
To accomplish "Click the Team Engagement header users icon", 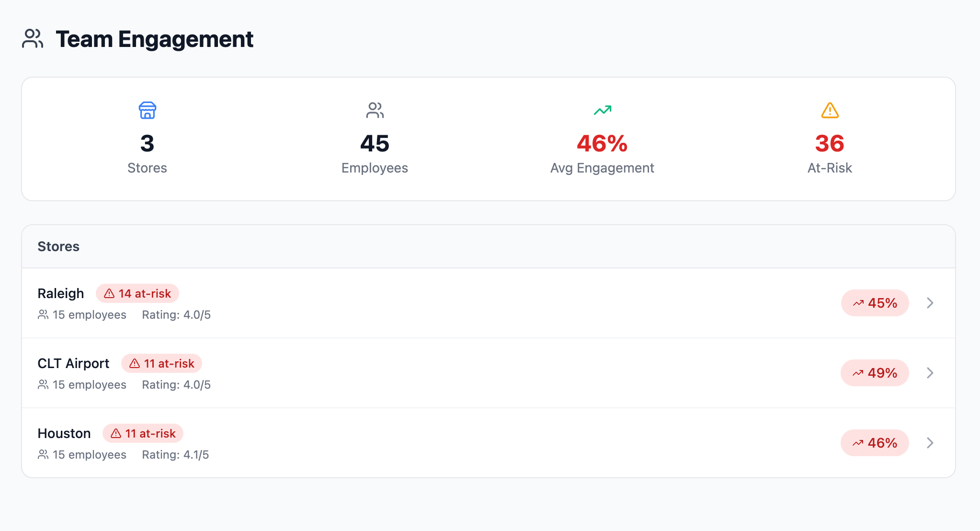I will pos(33,39).
